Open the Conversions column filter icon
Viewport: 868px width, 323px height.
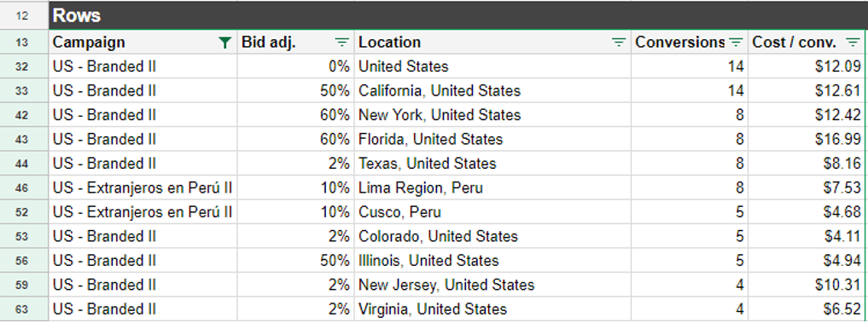pyautogui.click(x=736, y=43)
